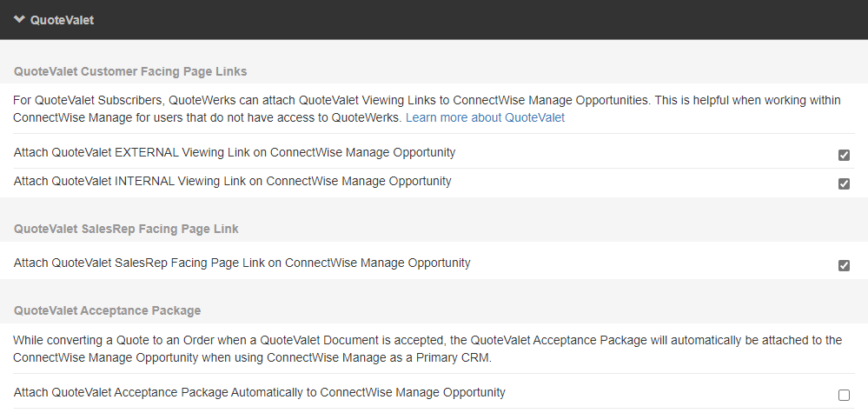Uncheck the EXTERNAL Viewing Link checkbox
Image resolution: width=868 pixels, height=413 pixels.
(844, 155)
